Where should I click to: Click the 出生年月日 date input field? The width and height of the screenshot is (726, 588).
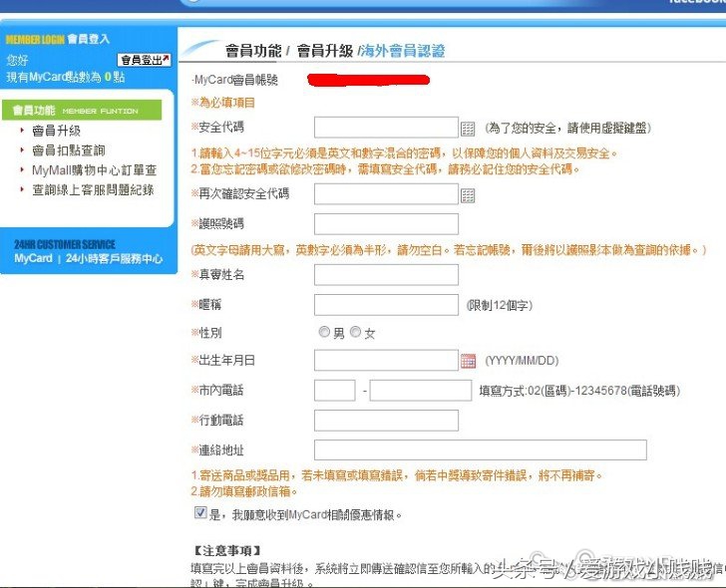386,361
